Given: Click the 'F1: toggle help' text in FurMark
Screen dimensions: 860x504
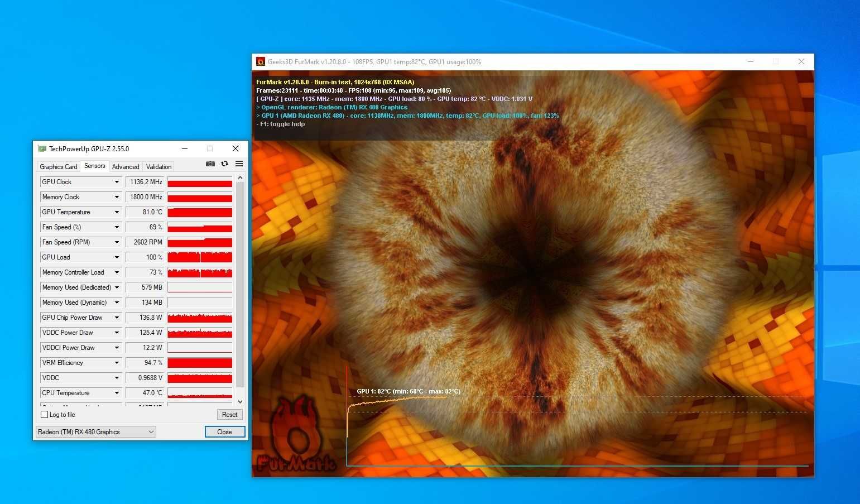Looking at the screenshot, I should click(281, 124).
